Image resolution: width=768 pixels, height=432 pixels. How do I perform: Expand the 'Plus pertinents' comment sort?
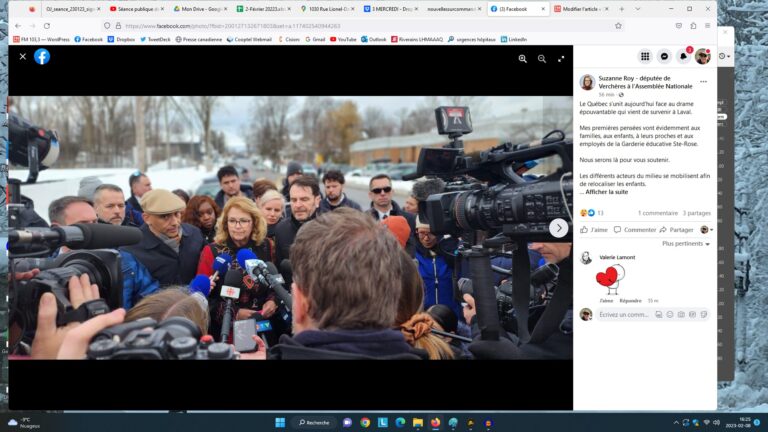[686, 243]
